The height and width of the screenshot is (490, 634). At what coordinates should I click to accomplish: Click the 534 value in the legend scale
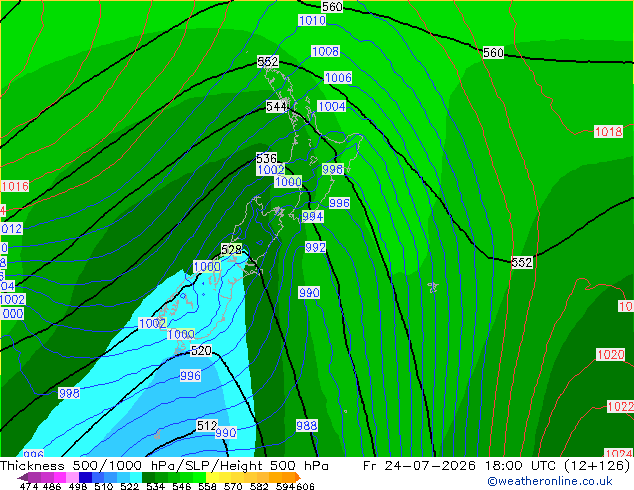click(155, 486)
